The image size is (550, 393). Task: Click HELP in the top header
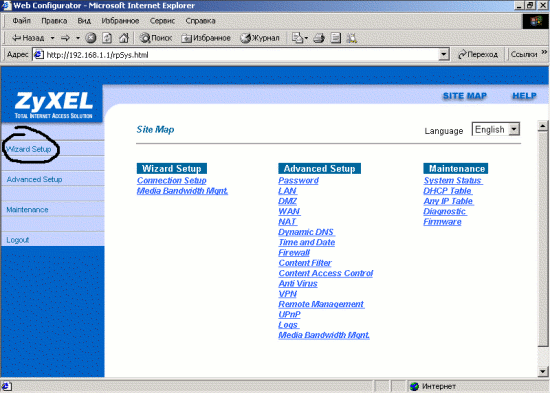point(524,96)
